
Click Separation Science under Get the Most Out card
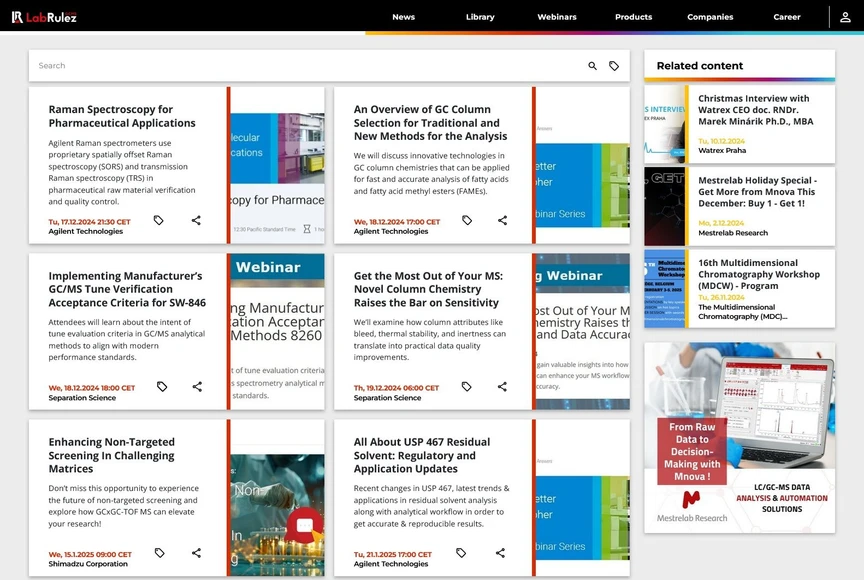coord(387,398)
